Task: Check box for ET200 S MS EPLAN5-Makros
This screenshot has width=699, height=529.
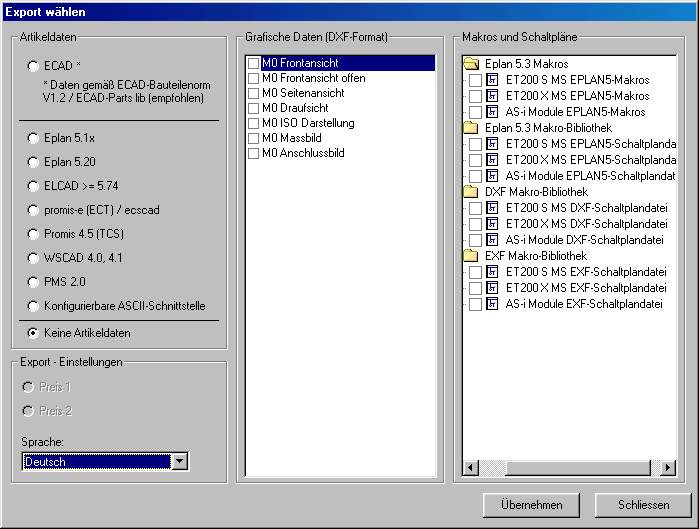Action: 475,81
